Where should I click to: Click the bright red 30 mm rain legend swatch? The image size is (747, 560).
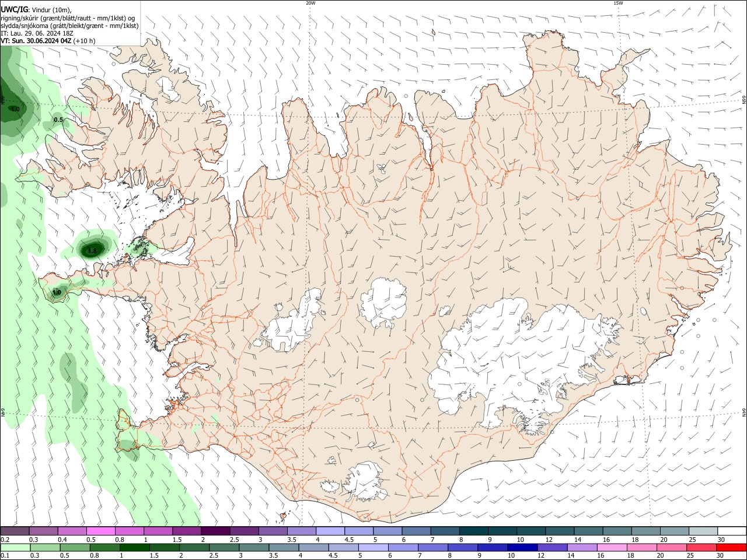(x=731, y=548)
